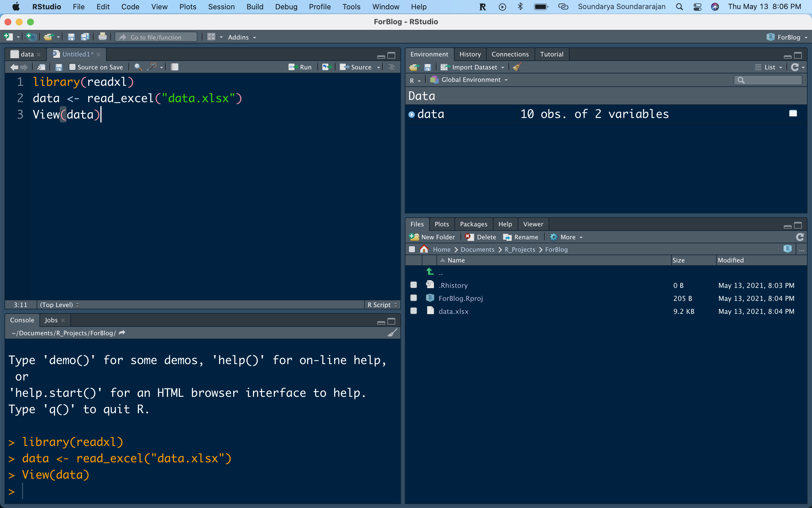Screen dimensions: 812x508
Task: Toggle the select all files checkbox
Action: point(412,249)
